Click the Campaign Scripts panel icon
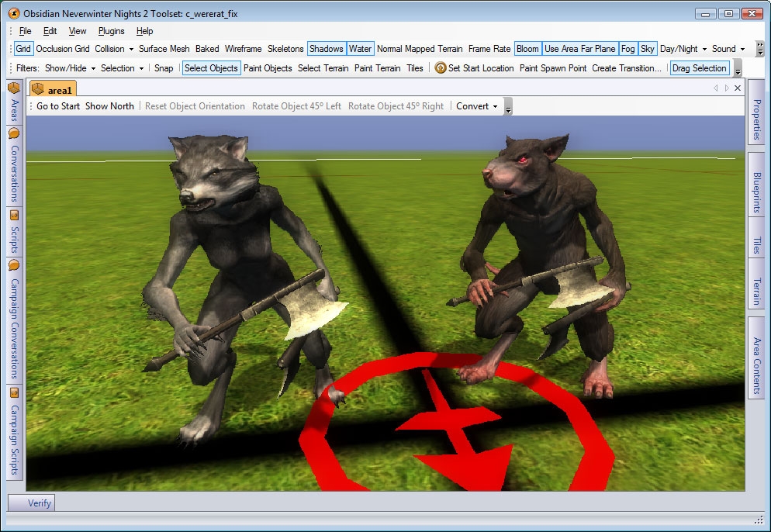Screen dimensions: 771x532 pos(14,392)
